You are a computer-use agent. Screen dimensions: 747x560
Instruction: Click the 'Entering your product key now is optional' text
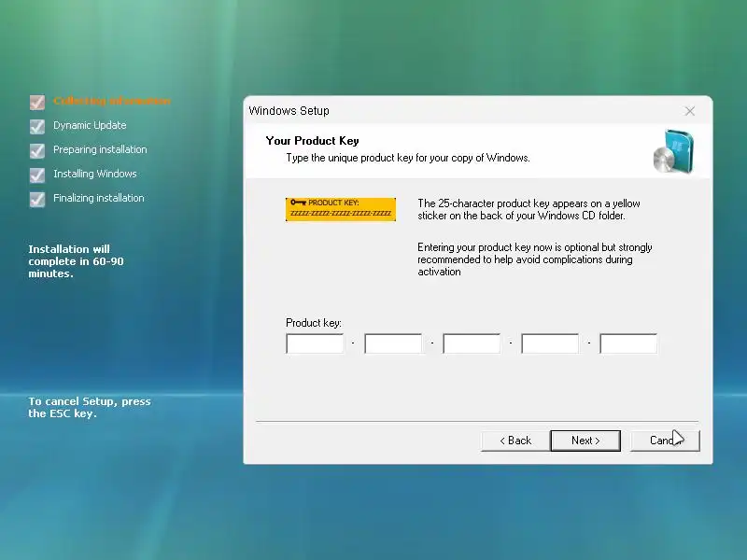click(x=534, y=259)
